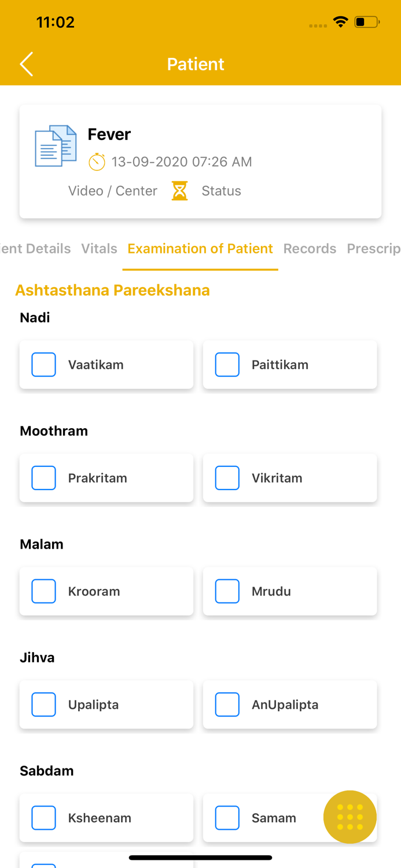This screenshot has height=868, width=401.
Task: Tick the Prakritam checkbox under Moothram
Action: tap(43, 477)
